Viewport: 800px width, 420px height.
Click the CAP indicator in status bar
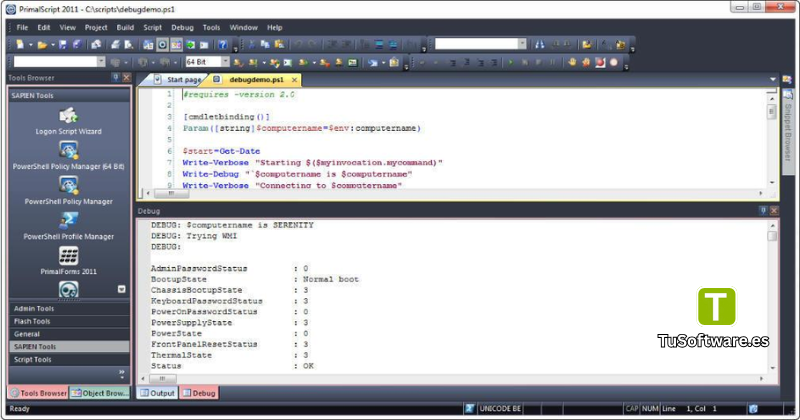click(x=632, y=409)
